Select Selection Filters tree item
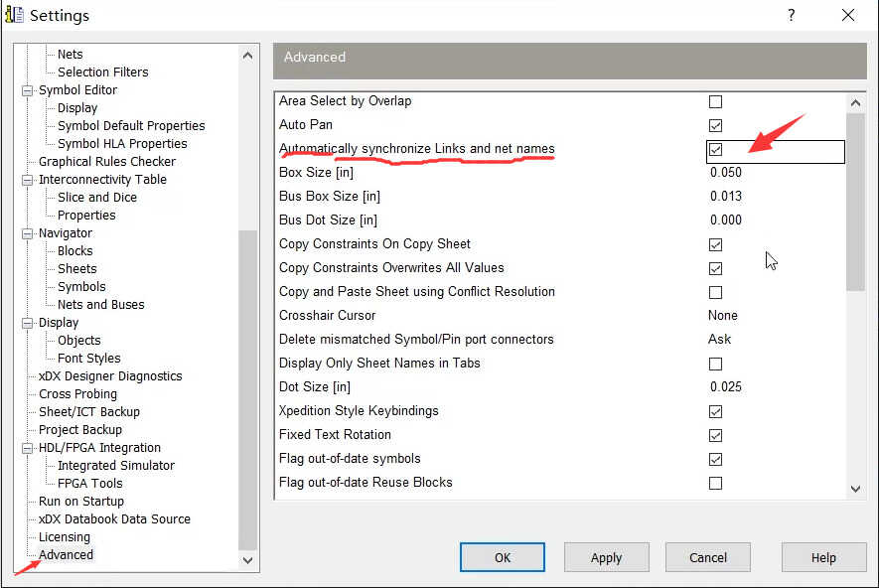Viewport: 879px width, 588px height. [103, 73]
